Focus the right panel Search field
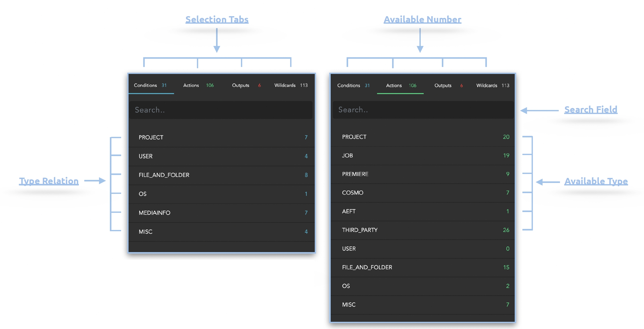The height and width of the screenshot is (329, 644). pos(423,110)
